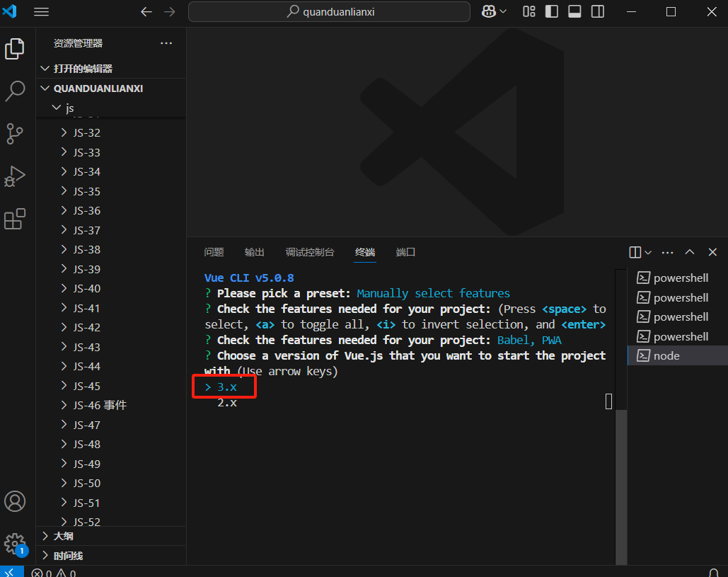The width and height of the screenshot is (728, 577).
Task: Switch to the 问题 panel tab
Action: (x=214, y=252)
